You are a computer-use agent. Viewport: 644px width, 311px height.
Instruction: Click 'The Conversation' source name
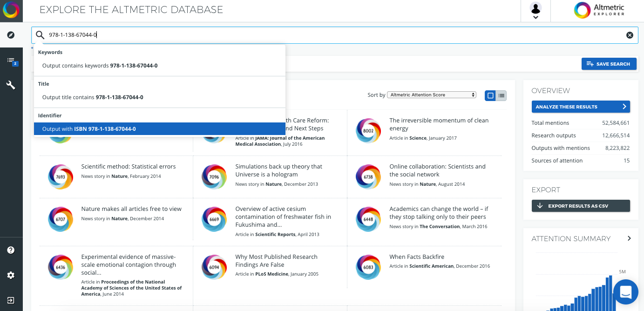click(440, 227)
